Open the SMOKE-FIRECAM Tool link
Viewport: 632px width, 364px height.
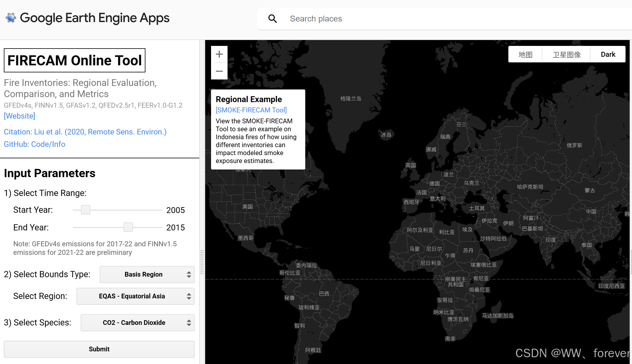coord(251,110)
